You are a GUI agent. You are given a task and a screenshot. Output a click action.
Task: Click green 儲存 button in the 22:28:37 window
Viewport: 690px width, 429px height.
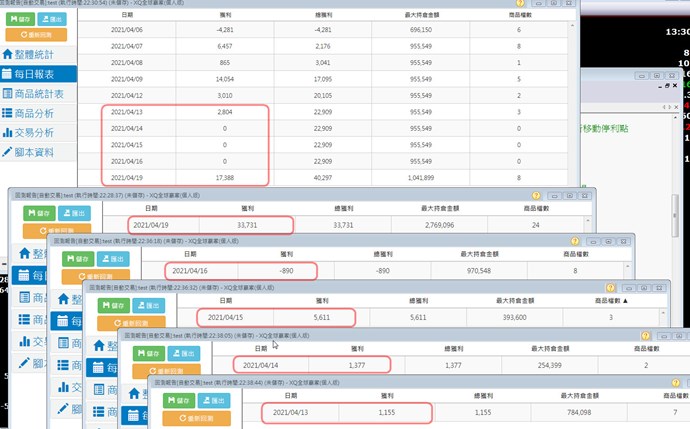[36, 214]
